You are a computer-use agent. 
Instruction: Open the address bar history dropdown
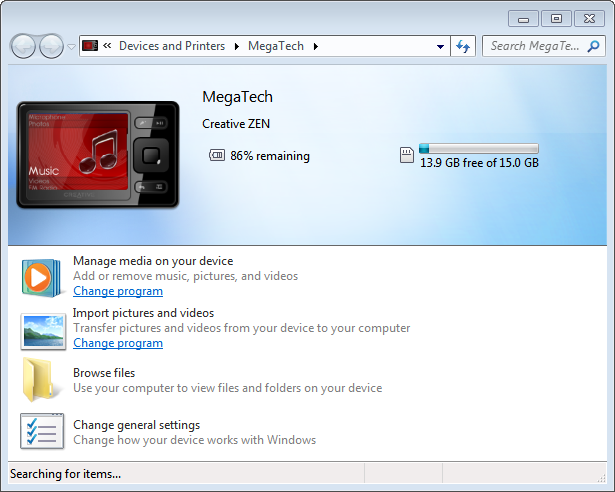[440, 46]
